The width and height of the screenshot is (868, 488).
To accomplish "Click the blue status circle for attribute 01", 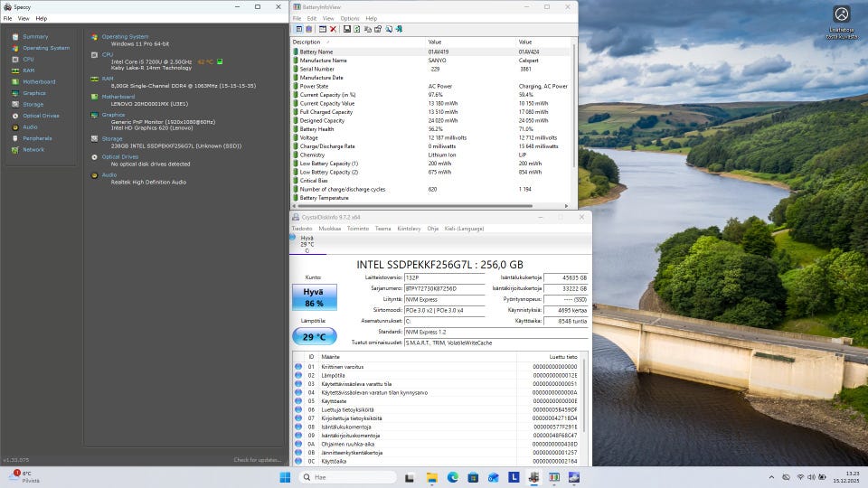I will (x=298, y=367).
